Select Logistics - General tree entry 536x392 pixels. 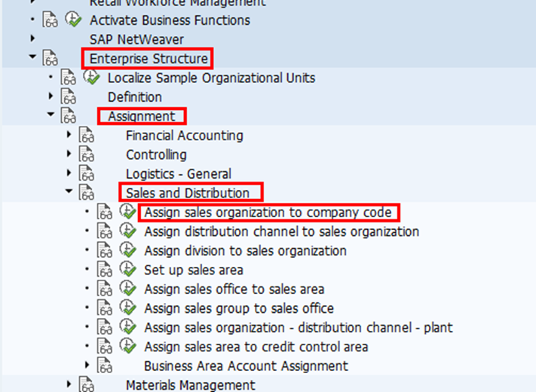coord(179,173)
